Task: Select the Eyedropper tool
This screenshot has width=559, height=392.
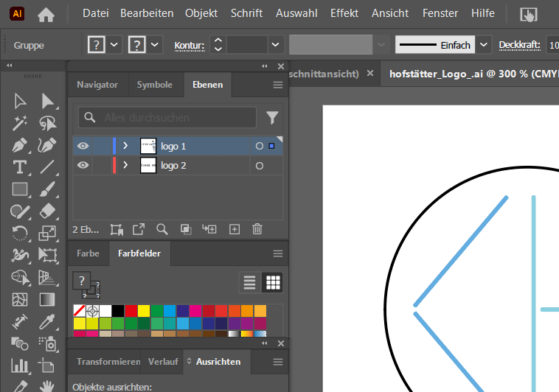Action: click(x=48, y=321)
